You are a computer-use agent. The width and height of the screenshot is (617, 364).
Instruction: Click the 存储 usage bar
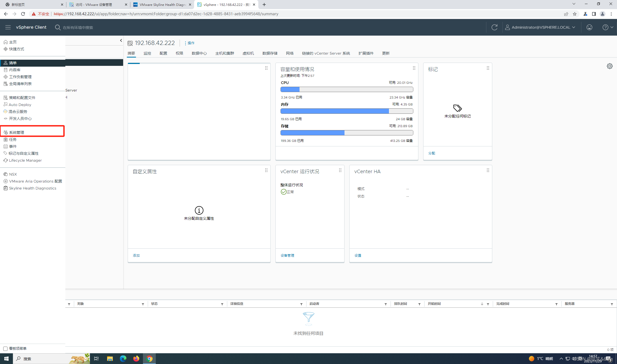pos(347,133)
